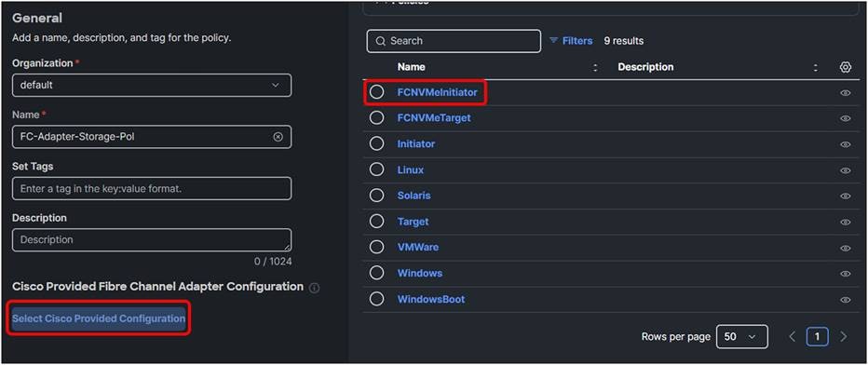The width and height of the screenshot is (868, 365).
Task: Select the Target radio button
Action: (x=376, y=222)
